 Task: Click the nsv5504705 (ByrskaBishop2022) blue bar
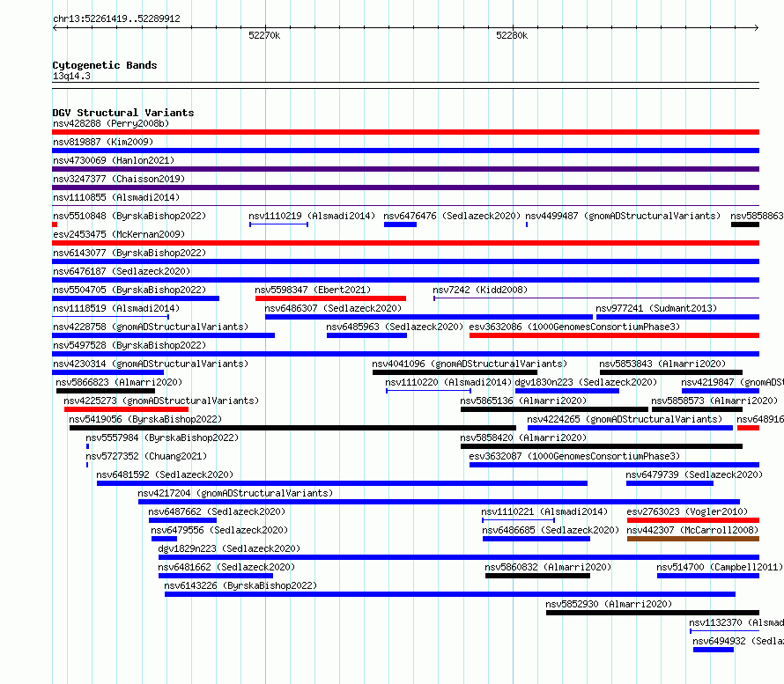(136, 298)
